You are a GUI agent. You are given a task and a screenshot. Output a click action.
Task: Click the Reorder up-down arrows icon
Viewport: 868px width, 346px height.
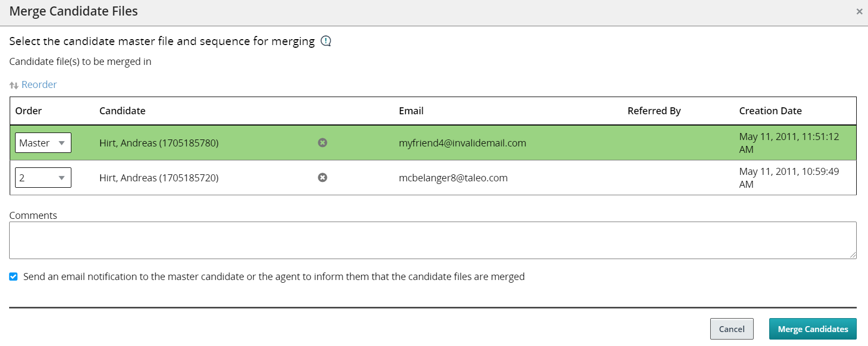coord(14,85)
